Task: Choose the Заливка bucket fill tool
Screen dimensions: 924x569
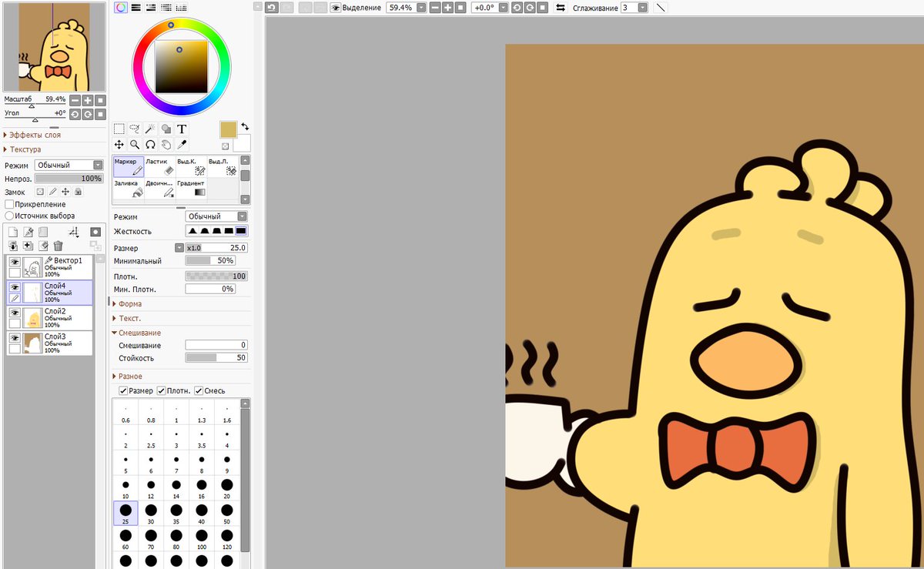Action: 129,189
